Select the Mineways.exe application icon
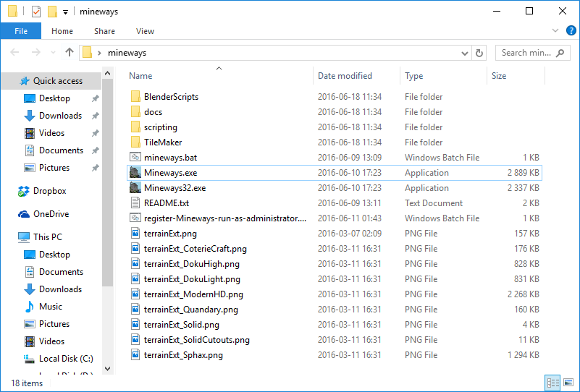The image size is (580, 392). 135,173
